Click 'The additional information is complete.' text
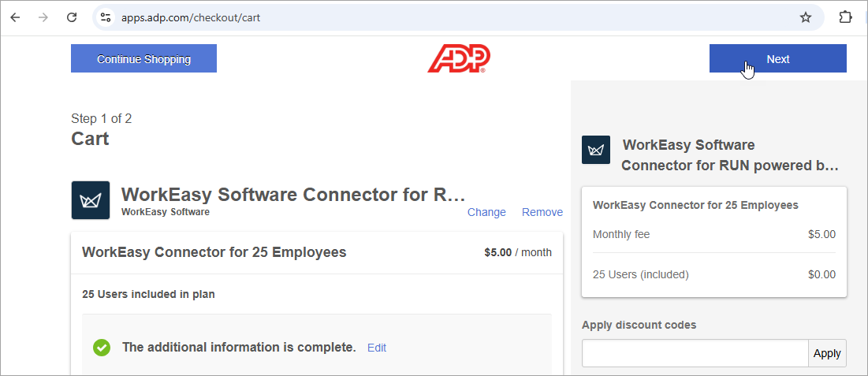This screenshot has width=868, height=376. click(239, 347)
